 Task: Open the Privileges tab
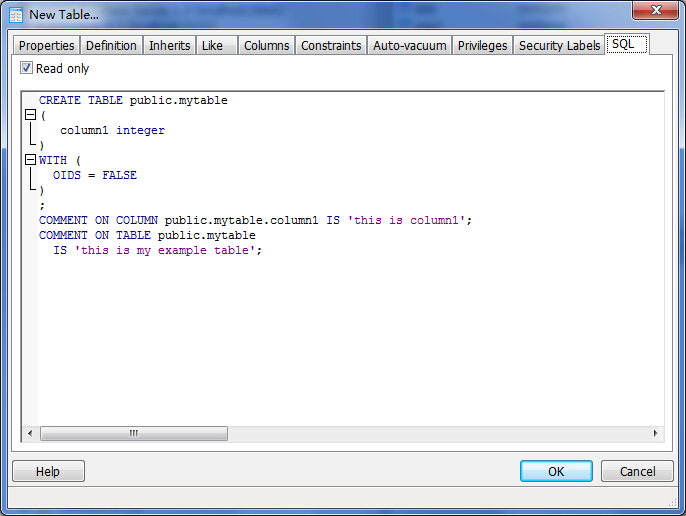(x=483, y=46)
